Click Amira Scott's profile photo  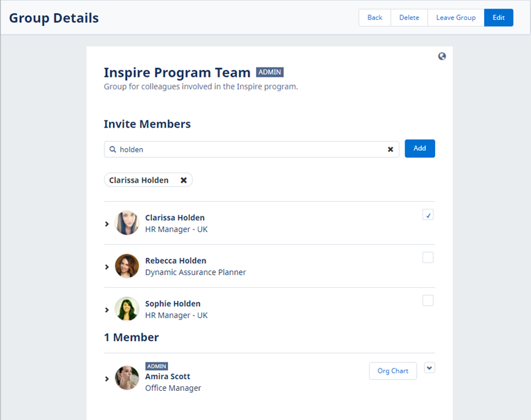[127, 378]
